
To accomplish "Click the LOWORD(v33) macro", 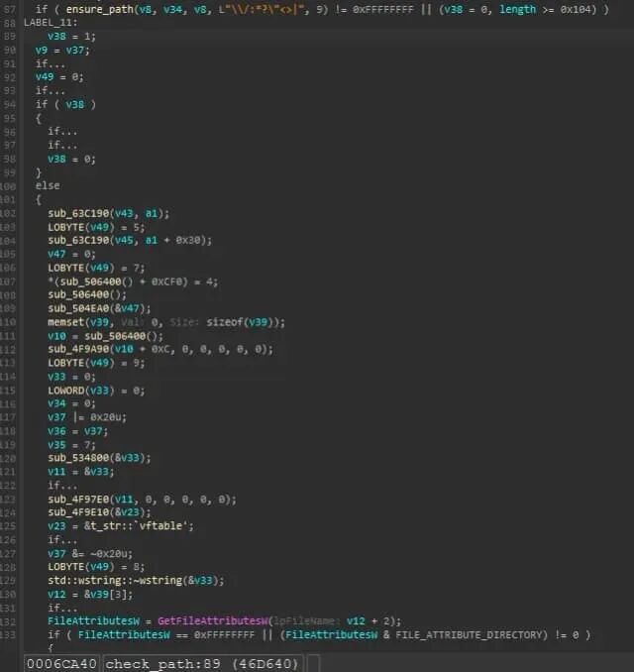I will 81,391.
